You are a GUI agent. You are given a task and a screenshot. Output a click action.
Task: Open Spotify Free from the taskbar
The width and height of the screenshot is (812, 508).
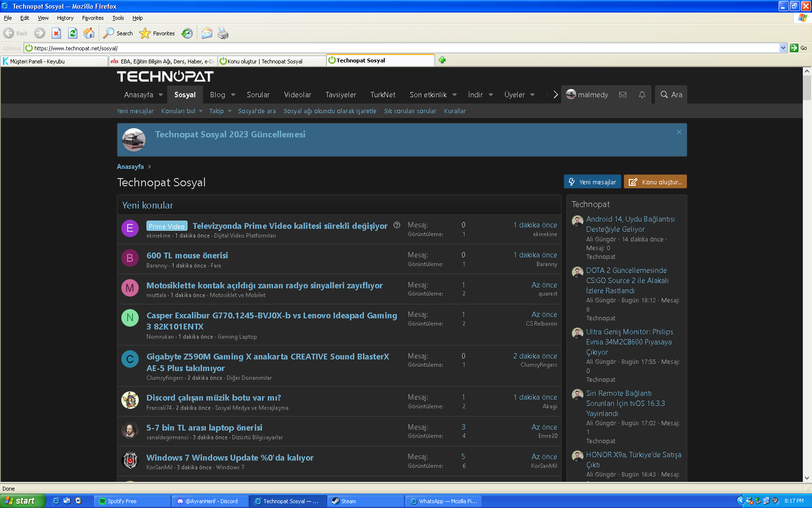132,501
